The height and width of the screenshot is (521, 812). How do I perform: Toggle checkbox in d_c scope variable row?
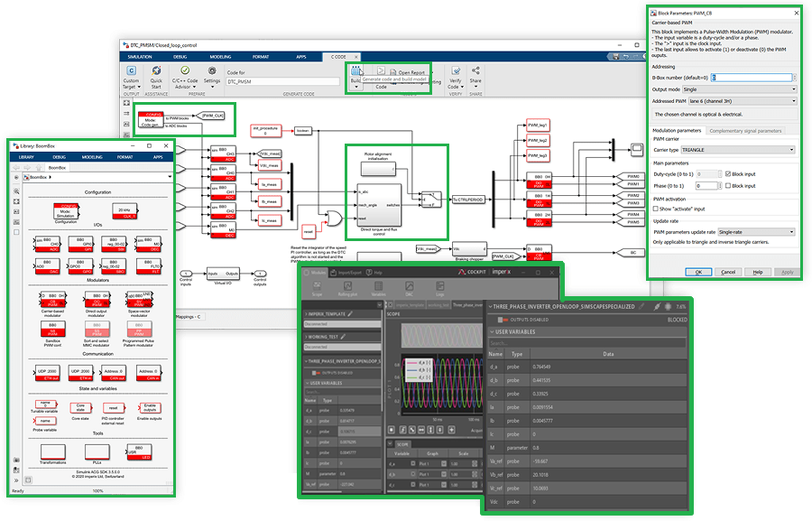(412, 485)
